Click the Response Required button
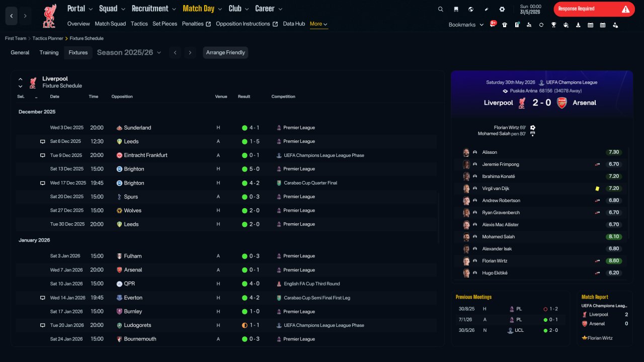 [594, 9]
